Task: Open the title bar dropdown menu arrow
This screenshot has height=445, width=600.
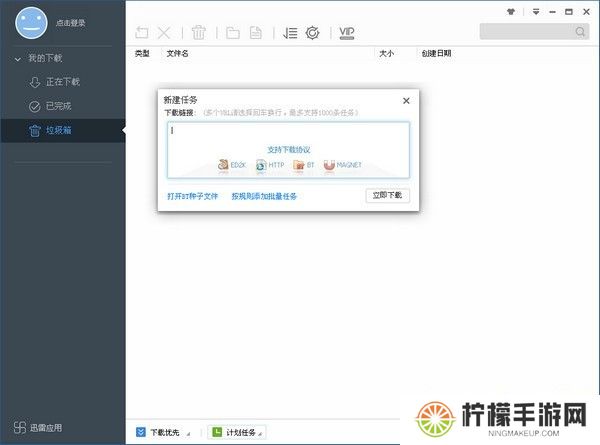Action: [536, 12]
